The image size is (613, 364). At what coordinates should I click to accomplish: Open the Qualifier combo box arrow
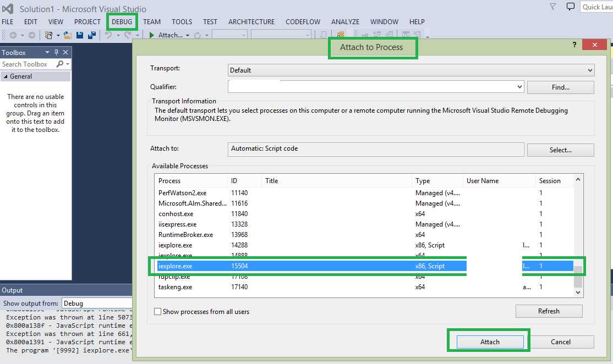point(519,87)
